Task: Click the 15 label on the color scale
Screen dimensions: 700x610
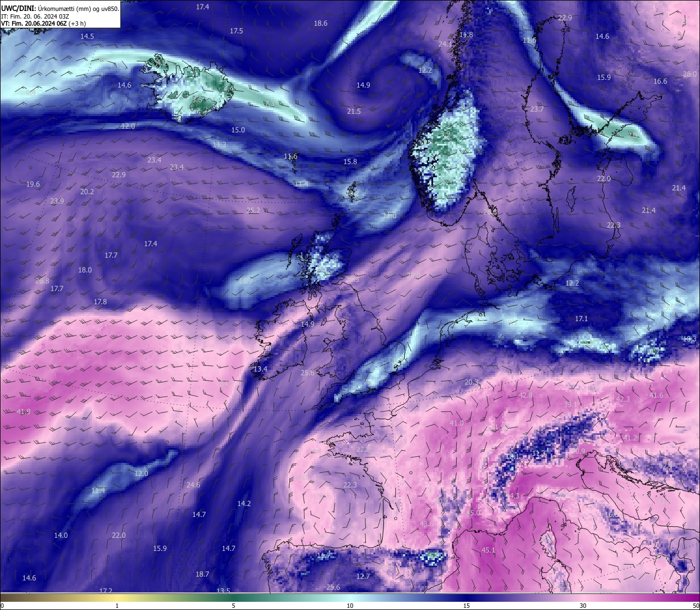Action: click(466, 606)
